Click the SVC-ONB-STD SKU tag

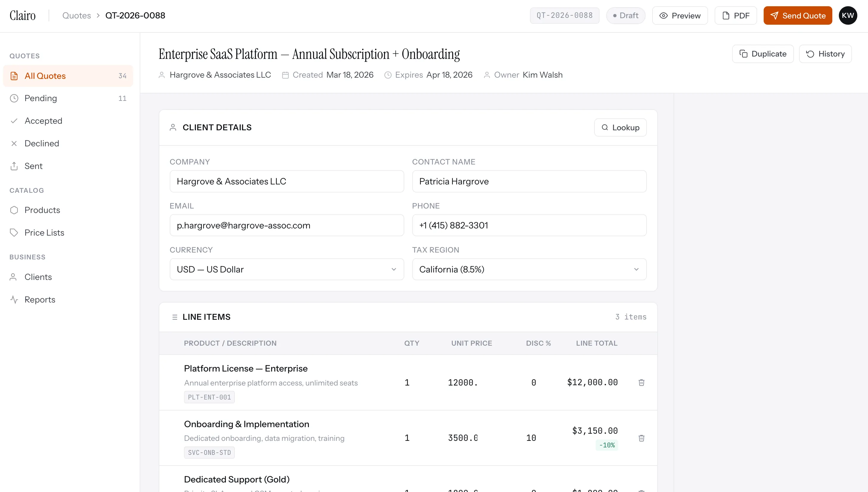tap(209, 453)
